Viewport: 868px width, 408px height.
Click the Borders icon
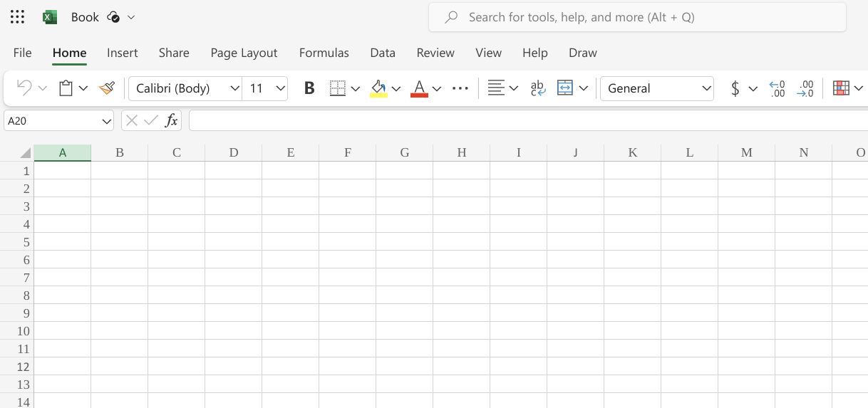pyautogui.click(x=338, y=88)
